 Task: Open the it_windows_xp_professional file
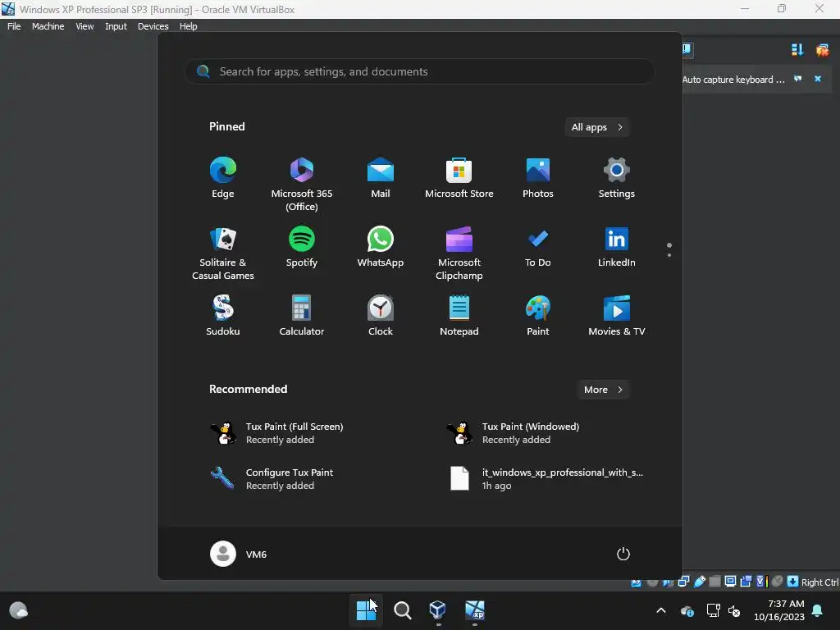pos(546,479)
